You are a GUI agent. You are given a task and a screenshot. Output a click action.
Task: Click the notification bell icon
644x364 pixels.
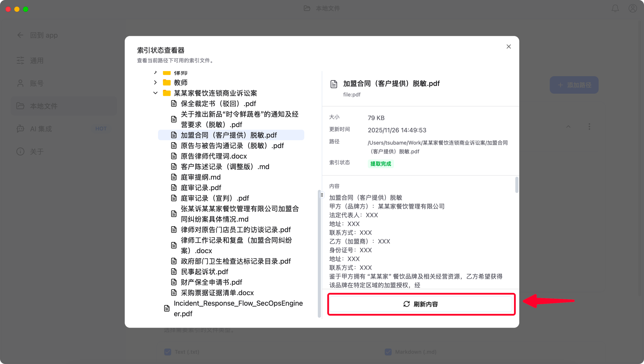(x=615, y=9)
